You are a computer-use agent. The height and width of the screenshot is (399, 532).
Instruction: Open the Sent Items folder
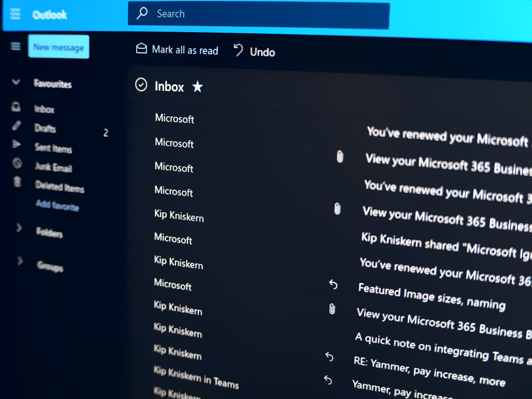coord(54,148)
